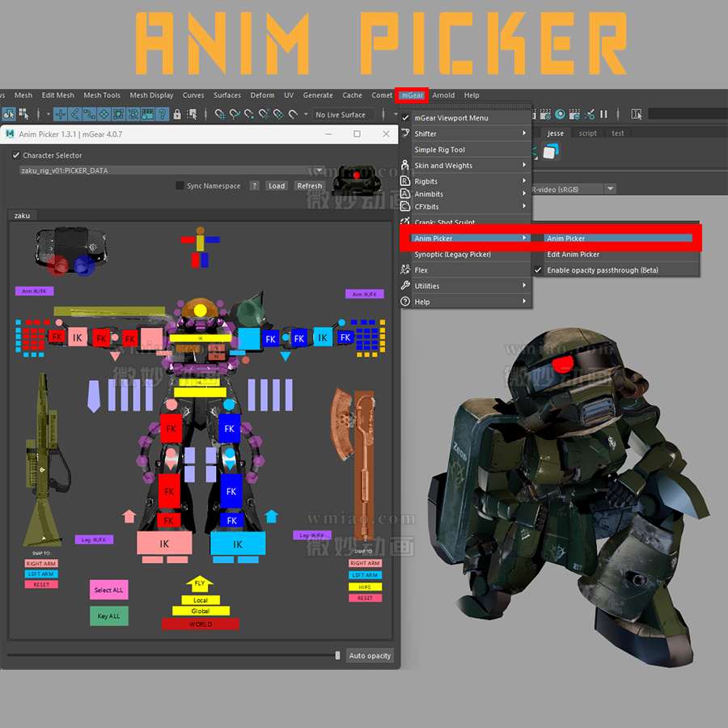Uncheck the Character Selector checkbox

[x=15, y=154]
